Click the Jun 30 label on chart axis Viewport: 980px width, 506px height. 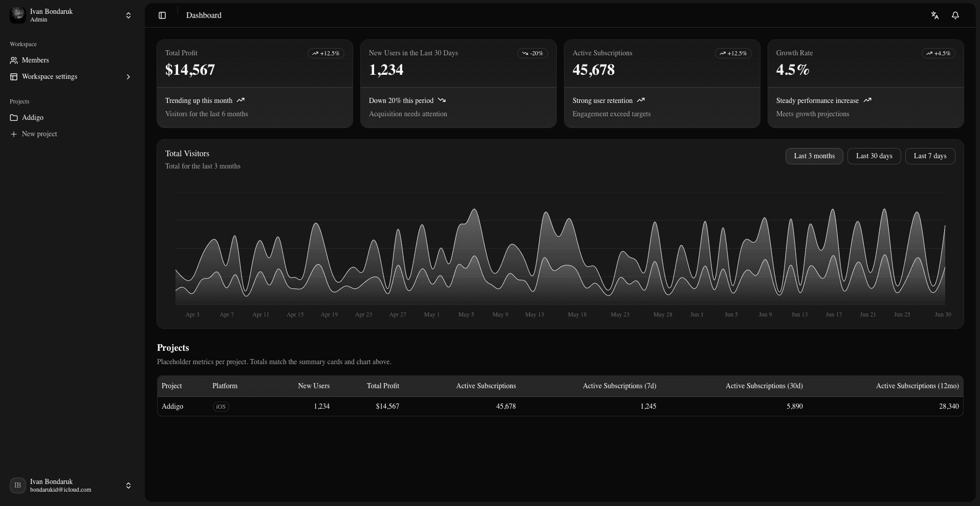[943, 314]
